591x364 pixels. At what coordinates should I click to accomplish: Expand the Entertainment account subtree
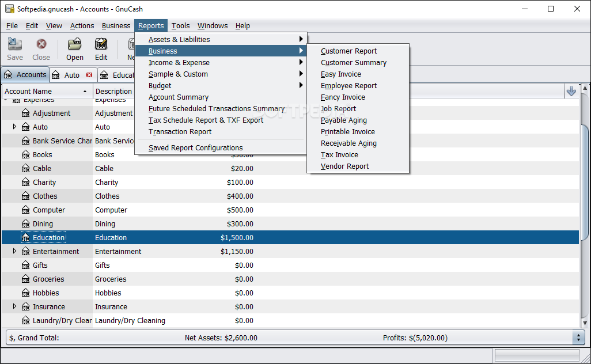(14, 251)
